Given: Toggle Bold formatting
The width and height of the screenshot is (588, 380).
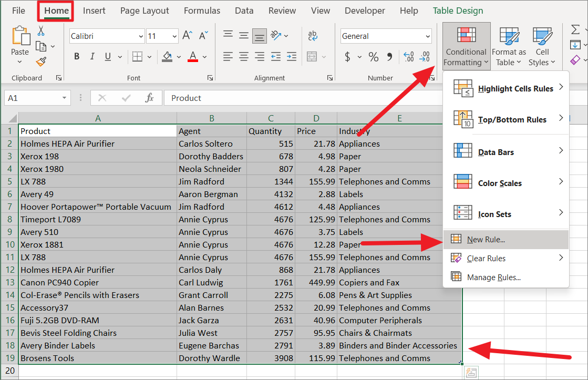Looking at the screenshot, I should coord(77,57).
